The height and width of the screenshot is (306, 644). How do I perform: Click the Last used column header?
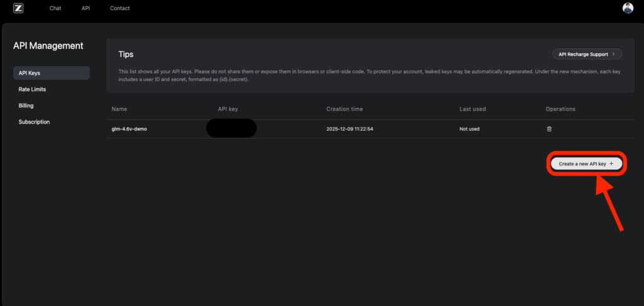(x=472, y=109)
